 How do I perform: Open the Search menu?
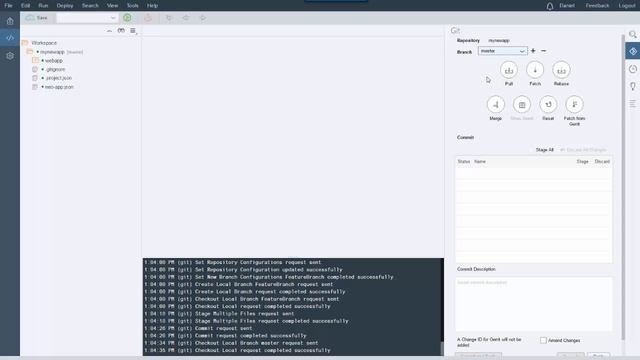pos(90,6)
